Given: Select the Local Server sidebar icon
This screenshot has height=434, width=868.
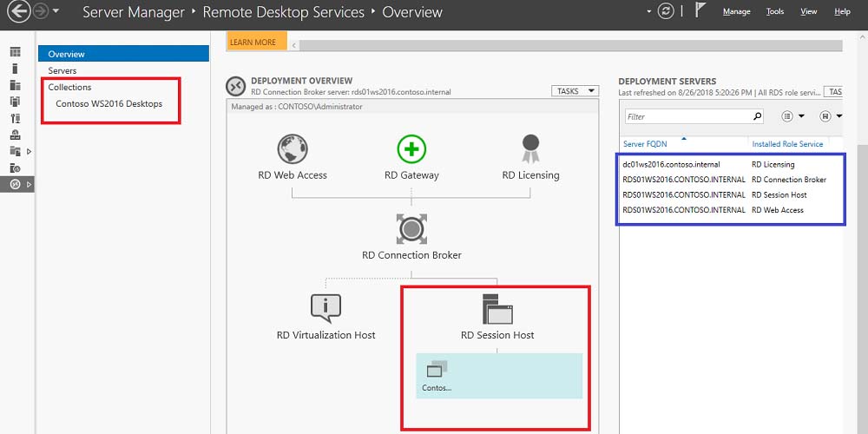Looking at the screenshot, I should coord(15,69).
